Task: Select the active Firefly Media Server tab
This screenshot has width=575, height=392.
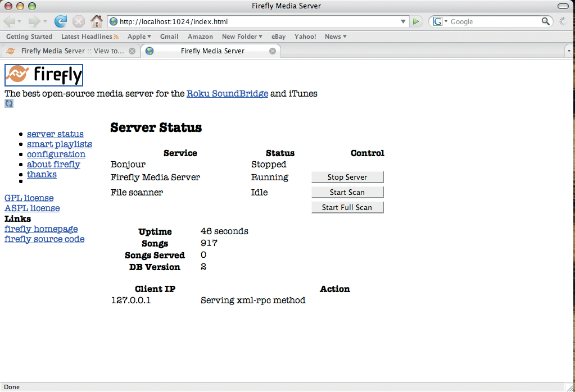Action: tap(211, 51)
